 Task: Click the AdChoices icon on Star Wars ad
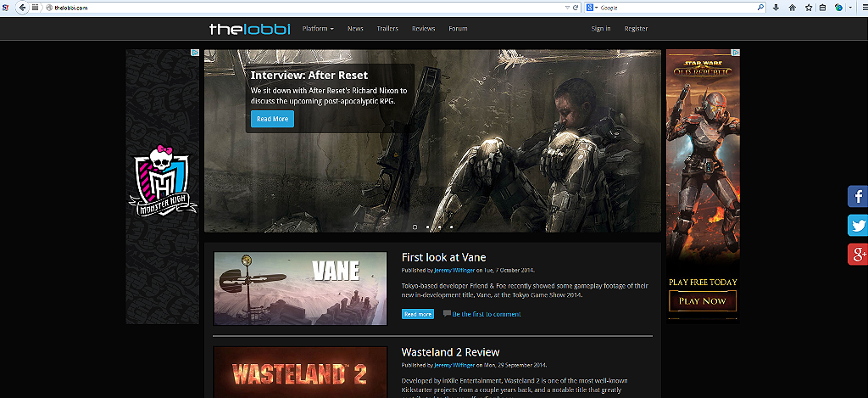coord(736,53)
